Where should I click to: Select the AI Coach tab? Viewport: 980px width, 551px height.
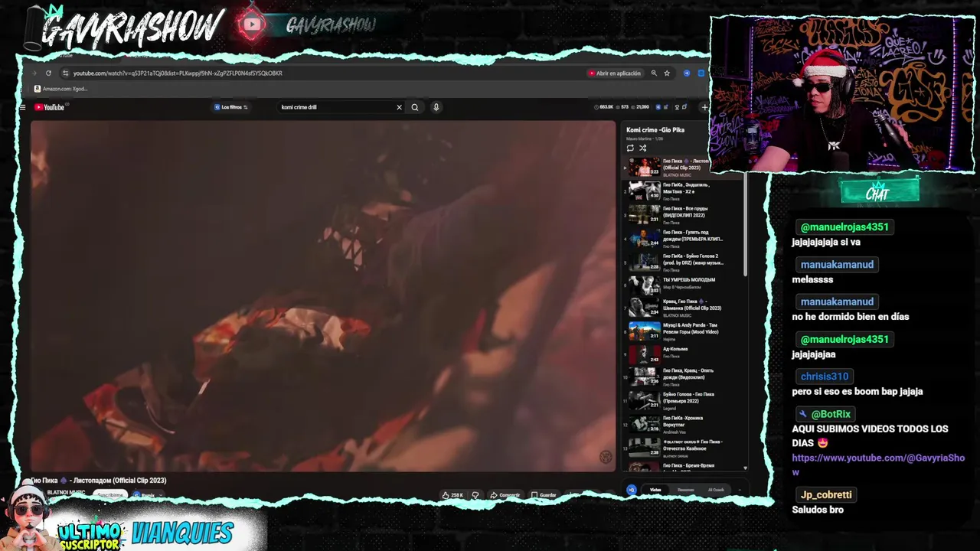(716, 490)
